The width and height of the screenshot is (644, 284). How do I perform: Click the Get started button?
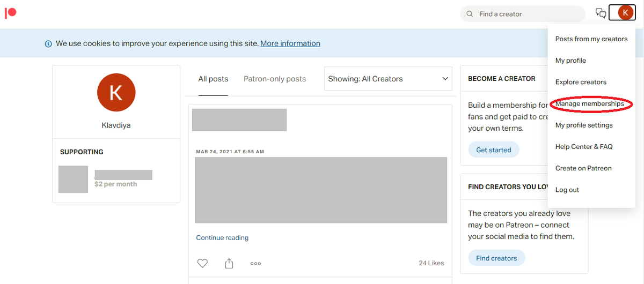click(x=494, y=150)
